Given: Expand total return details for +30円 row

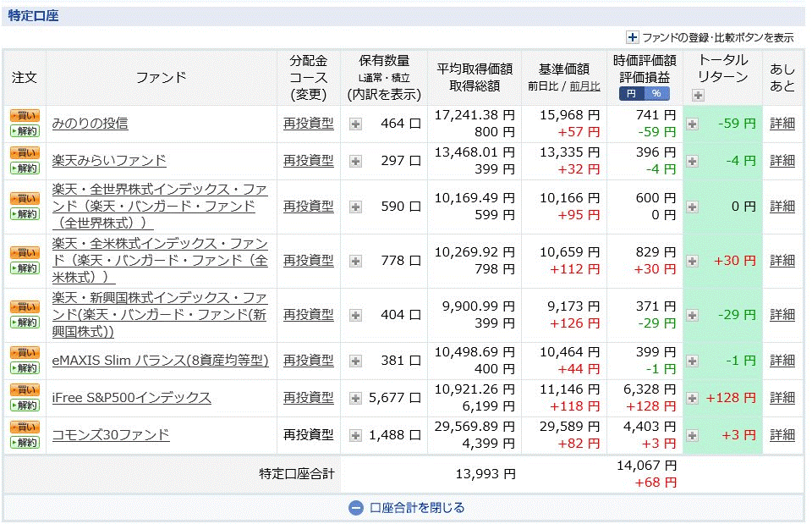Looking at the screenshot, I should (693, 261).
